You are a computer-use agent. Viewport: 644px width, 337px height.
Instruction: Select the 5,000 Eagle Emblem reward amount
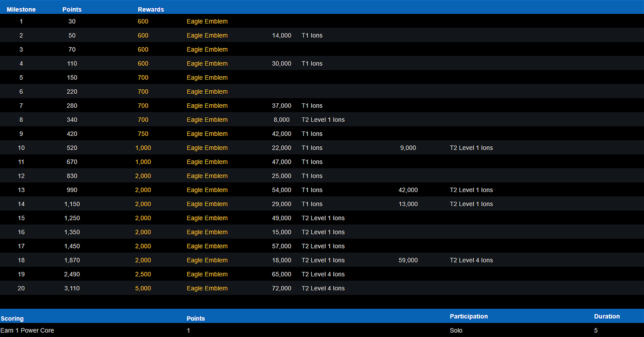(x=143, y=288)
